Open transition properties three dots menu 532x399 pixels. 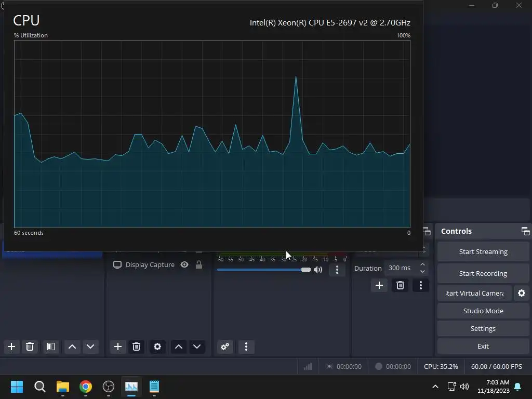coord(421,285)
